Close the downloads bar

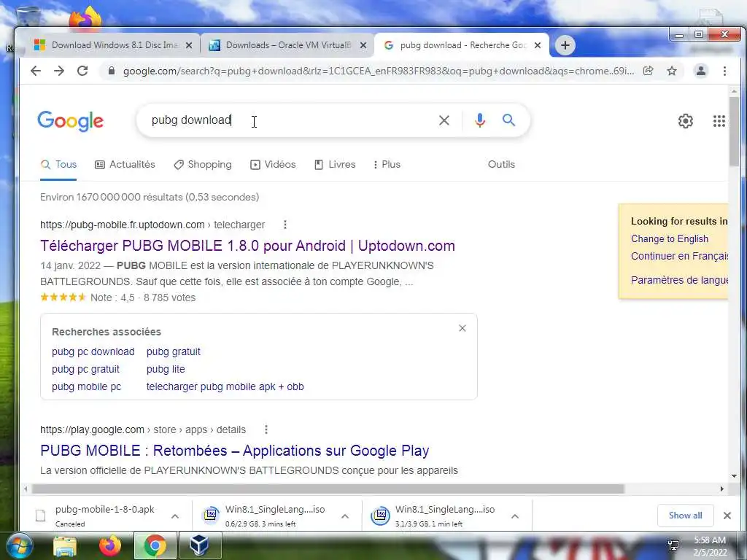pos(727,516)
